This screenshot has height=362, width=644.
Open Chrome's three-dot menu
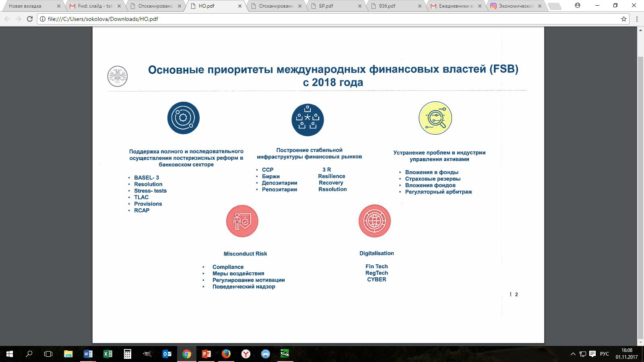point(637,19)
